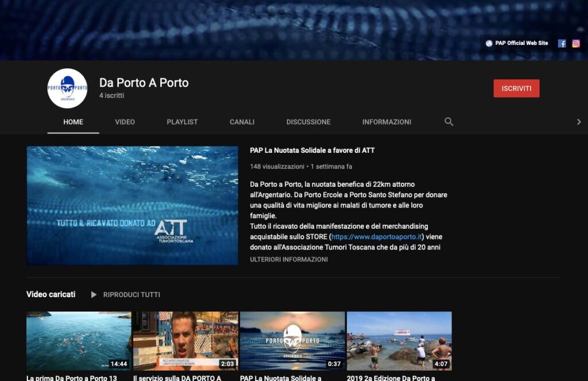The image size is (588, 381).
Task: Open the 2:03 interview video thumbnail
Action: pyautogui.click(x=185, y=341)
